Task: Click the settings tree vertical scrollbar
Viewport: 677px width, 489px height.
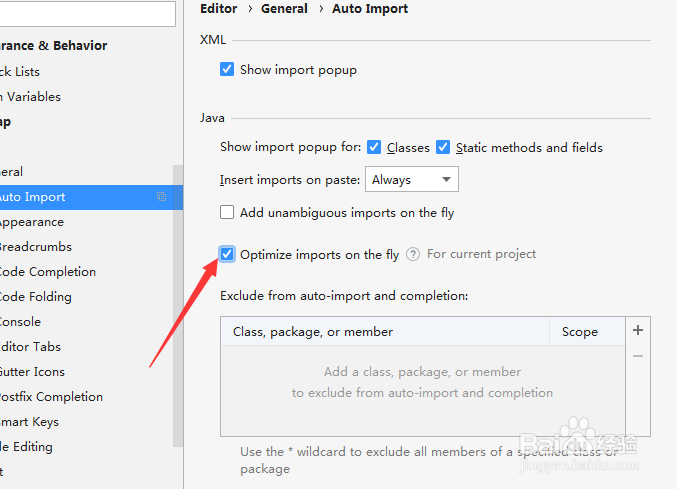Action: [178, 300]
